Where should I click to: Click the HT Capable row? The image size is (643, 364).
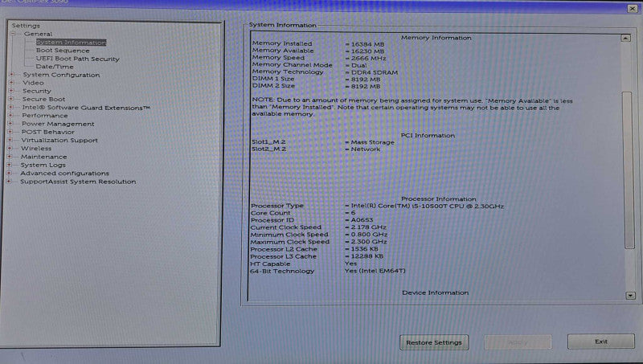click(x=304, y=264)
